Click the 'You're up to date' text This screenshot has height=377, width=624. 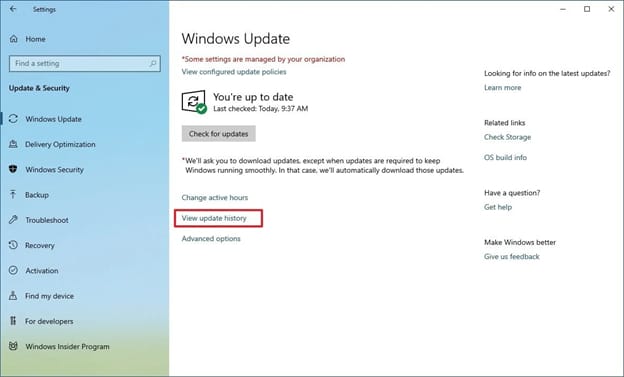[x=253, y=97]
